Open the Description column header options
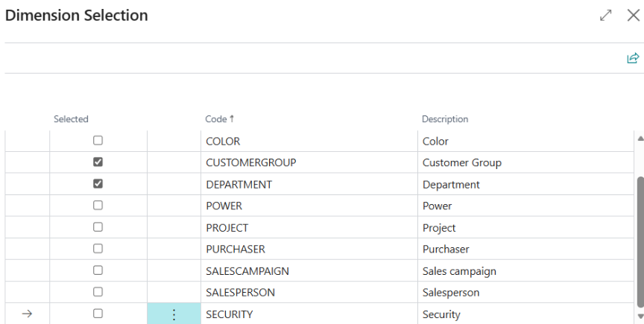644x324 pixels. tap(445, 119)
